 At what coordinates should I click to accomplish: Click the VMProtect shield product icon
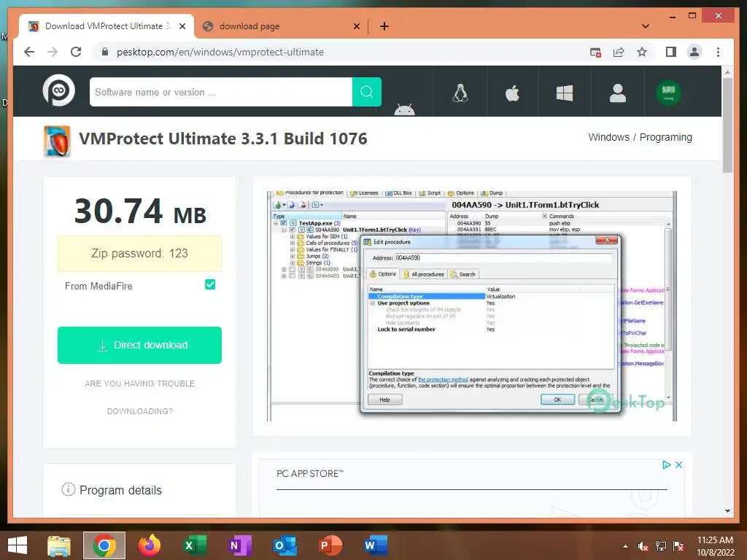tap(57, 141)
